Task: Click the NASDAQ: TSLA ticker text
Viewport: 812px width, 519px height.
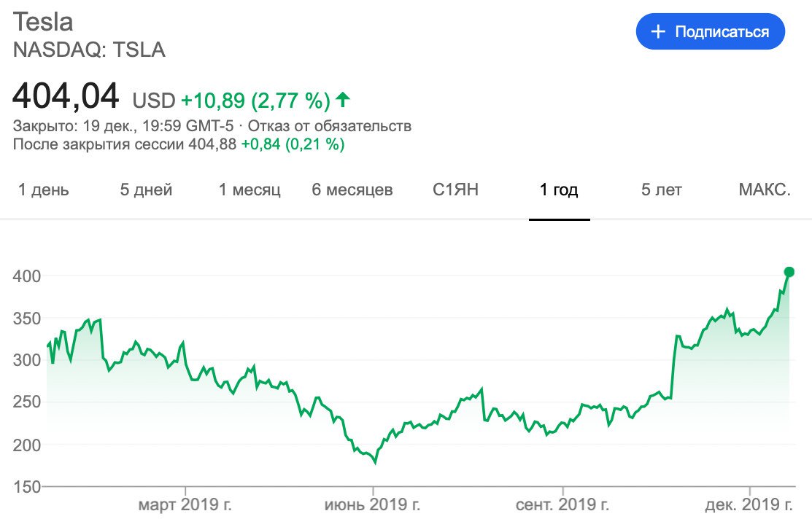Action: (89, 50)
